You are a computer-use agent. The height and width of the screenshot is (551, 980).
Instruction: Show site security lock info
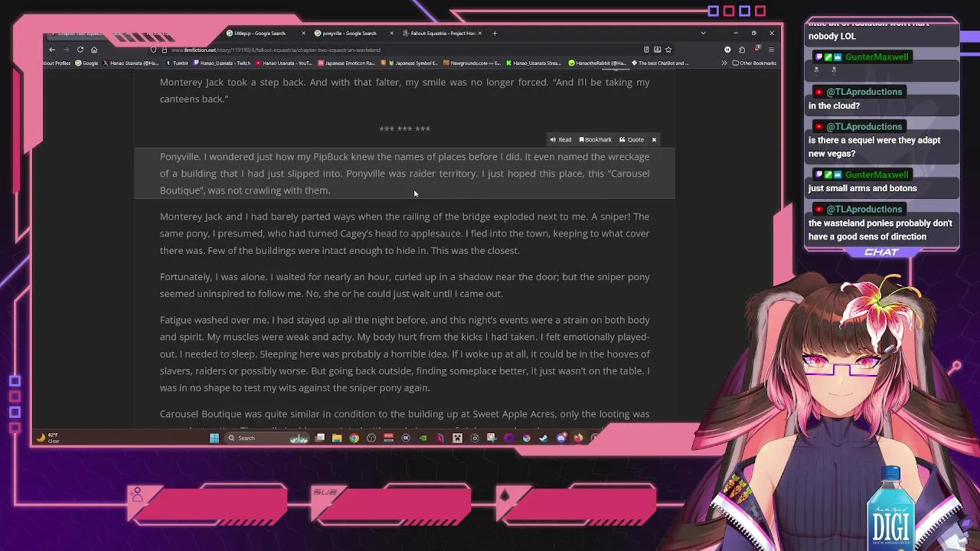click(164, 50)
